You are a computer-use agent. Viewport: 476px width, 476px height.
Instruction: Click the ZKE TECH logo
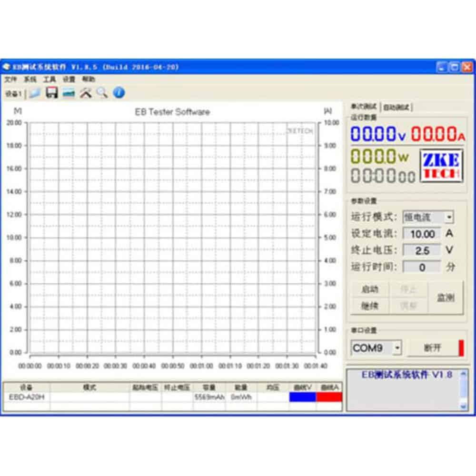click(x=441, y=166)
